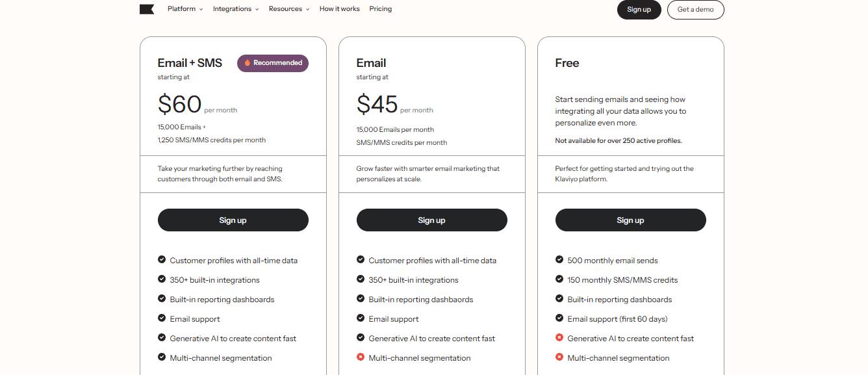Click checkmark beside 500 monthly email sends
The height and width of the screenshot is (375, 868).
click(x=559, y=259)
